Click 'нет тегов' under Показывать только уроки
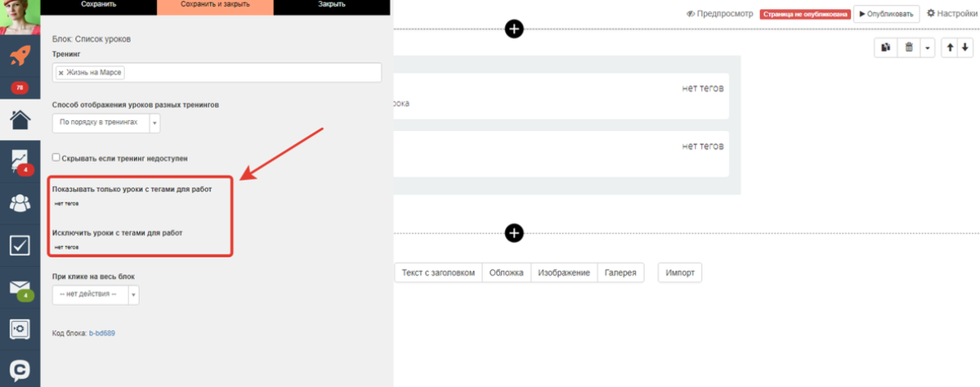This screenshot has height=387, width=980. [66, 203]
